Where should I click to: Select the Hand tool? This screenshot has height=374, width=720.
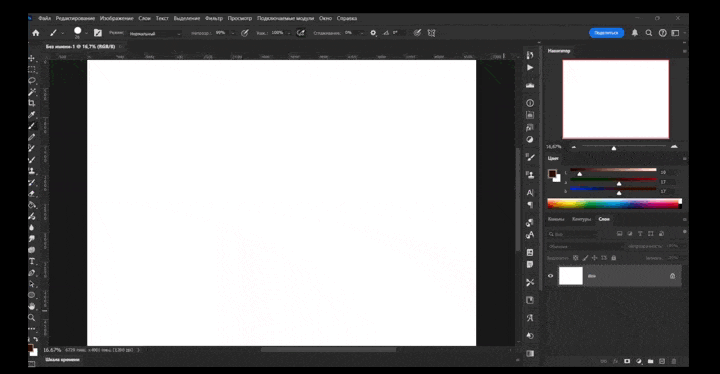tap(32, 306)
